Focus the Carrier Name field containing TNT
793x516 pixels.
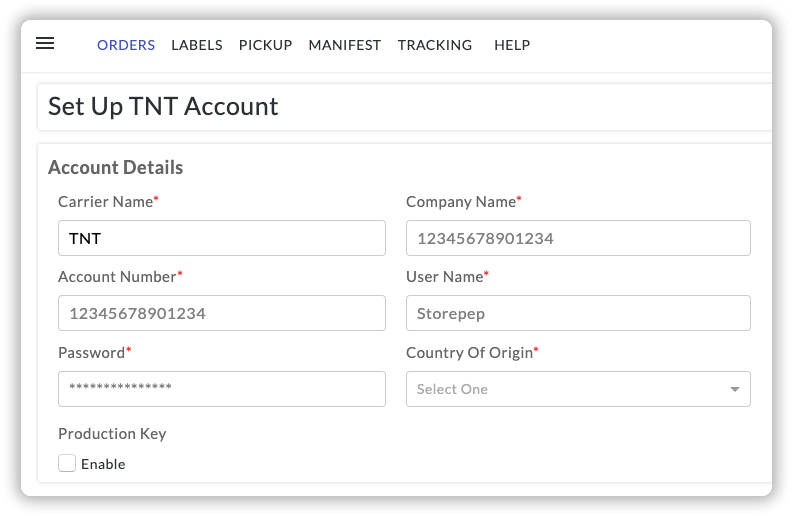coord(222,238)
